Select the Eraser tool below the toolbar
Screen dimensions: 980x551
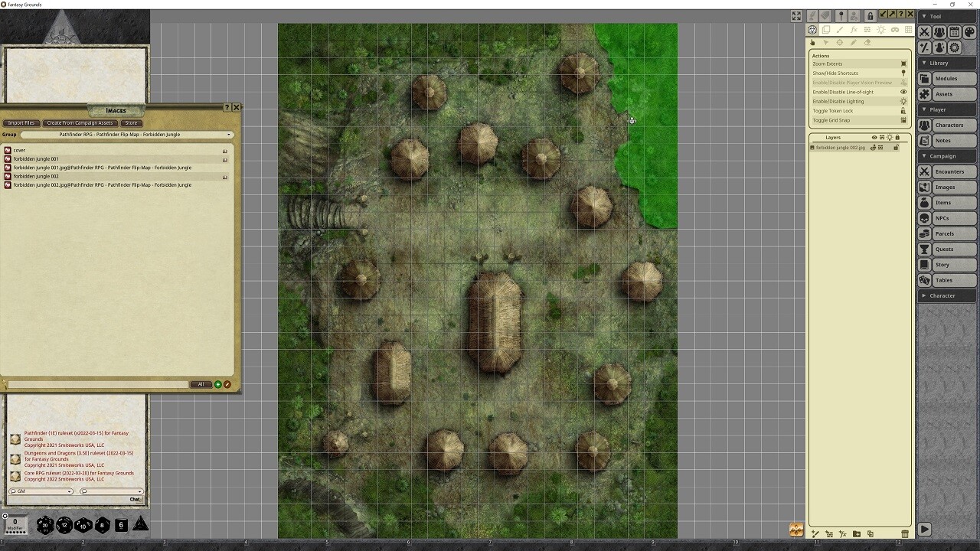tap(867, 42)
